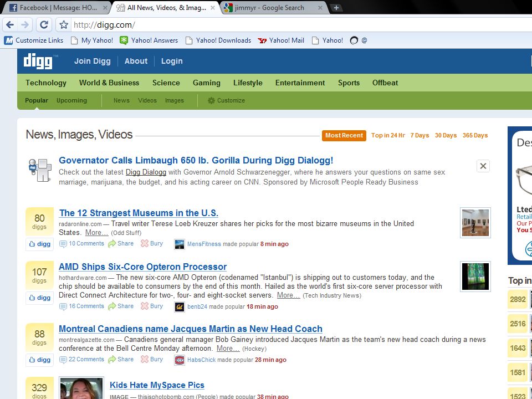Go forward with the browser forward arrow
This screenshot has height=399, width=532.
[x=25, y=25]
